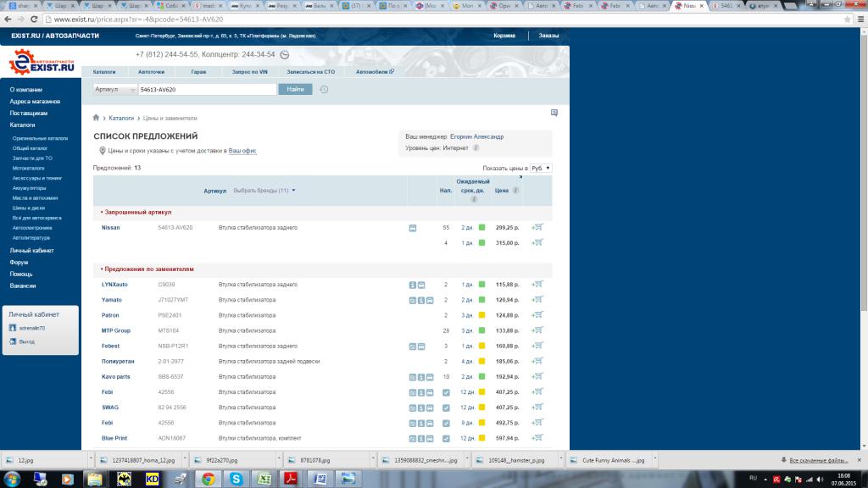Click the yellow delivery indicator in the Patron row

tap(481, 315)
